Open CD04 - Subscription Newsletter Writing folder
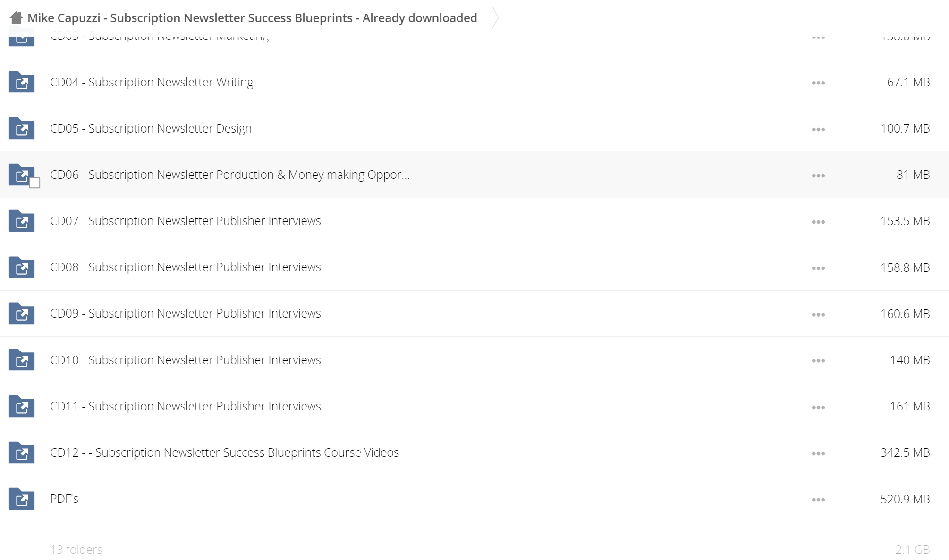 pos(152,82)
